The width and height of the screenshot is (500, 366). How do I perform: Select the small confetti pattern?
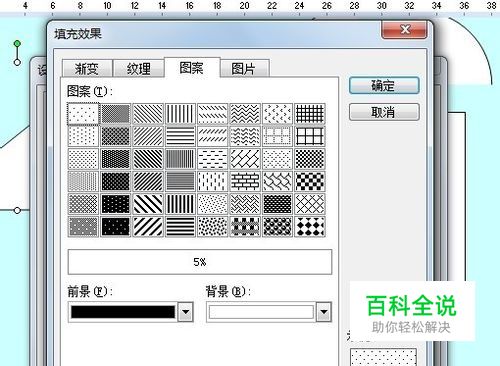point(213,204)
